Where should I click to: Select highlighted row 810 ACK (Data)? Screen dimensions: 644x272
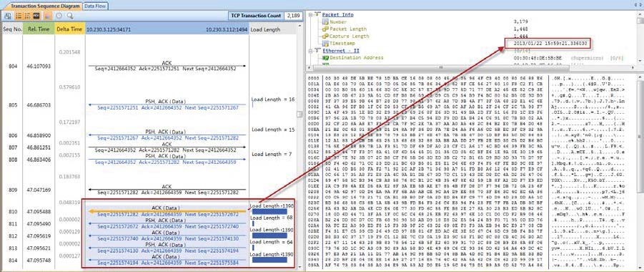(167, 211)
